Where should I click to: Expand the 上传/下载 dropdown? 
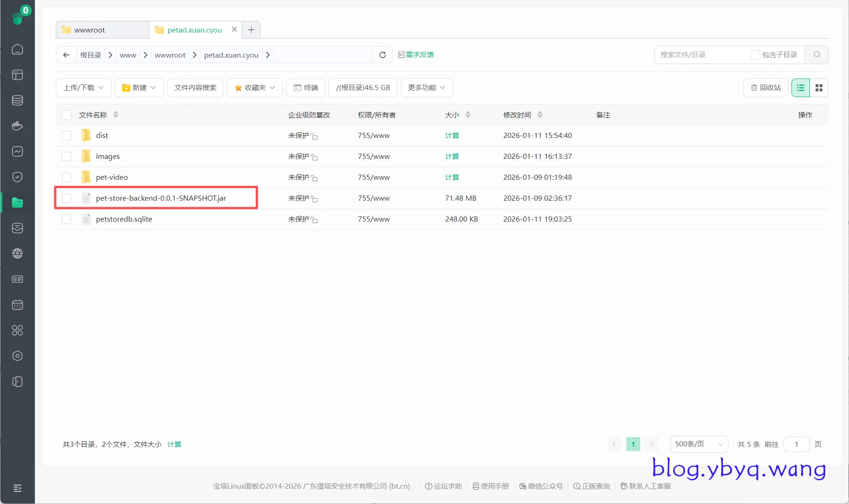(83, 88)
